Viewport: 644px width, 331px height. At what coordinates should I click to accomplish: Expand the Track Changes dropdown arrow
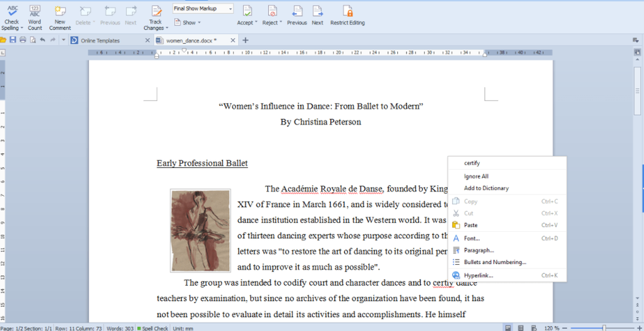[x=167, y=28]
